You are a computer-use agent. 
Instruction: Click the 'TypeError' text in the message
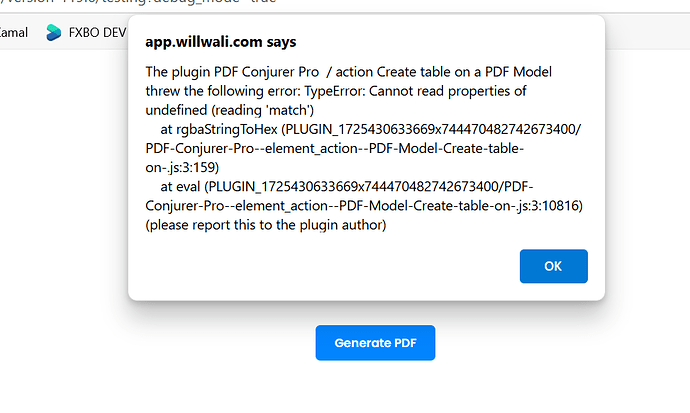333,91
